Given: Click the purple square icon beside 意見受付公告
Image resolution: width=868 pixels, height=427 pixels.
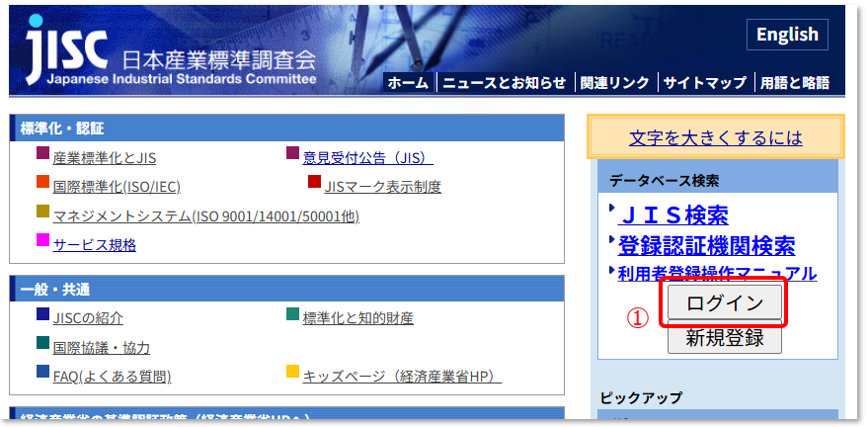Looking at the screenshot, I should tap(293, 153).
